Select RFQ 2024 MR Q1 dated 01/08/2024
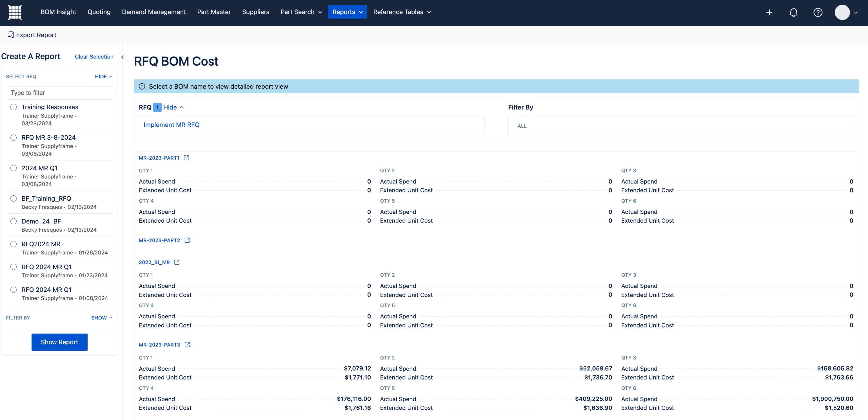The height and width of the screenshot is (420, 868). pos(14,290)
